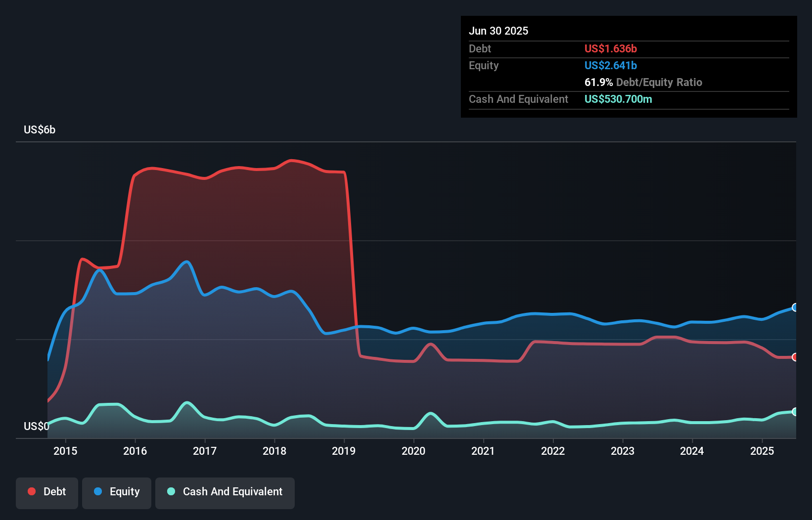Click the US$2.641b Equity figure
The height and width of the screenshot is (520, 812).
(x=611, y=65)
